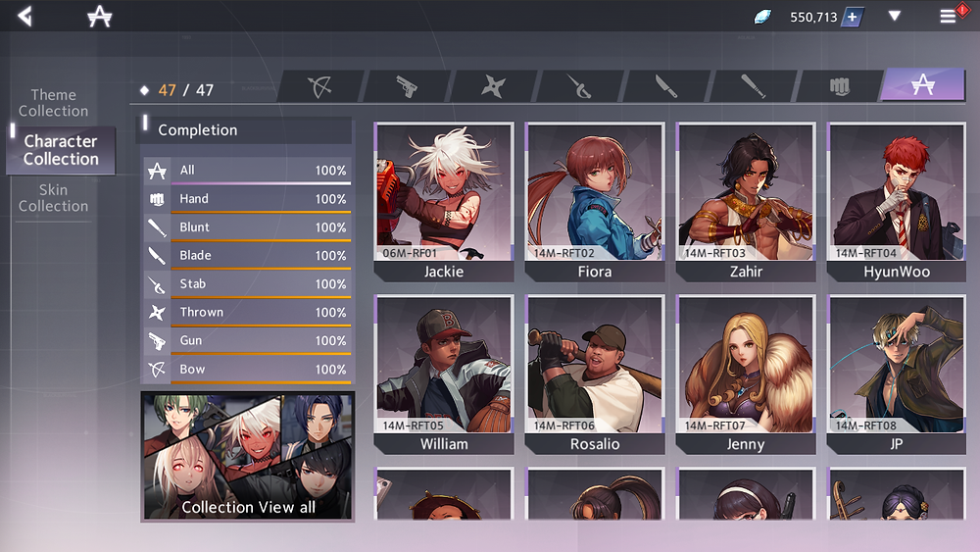The image size is (980, 552).
Task: Select the All characters filter tab
Action: pyautogui.click(x=923, y=85)
